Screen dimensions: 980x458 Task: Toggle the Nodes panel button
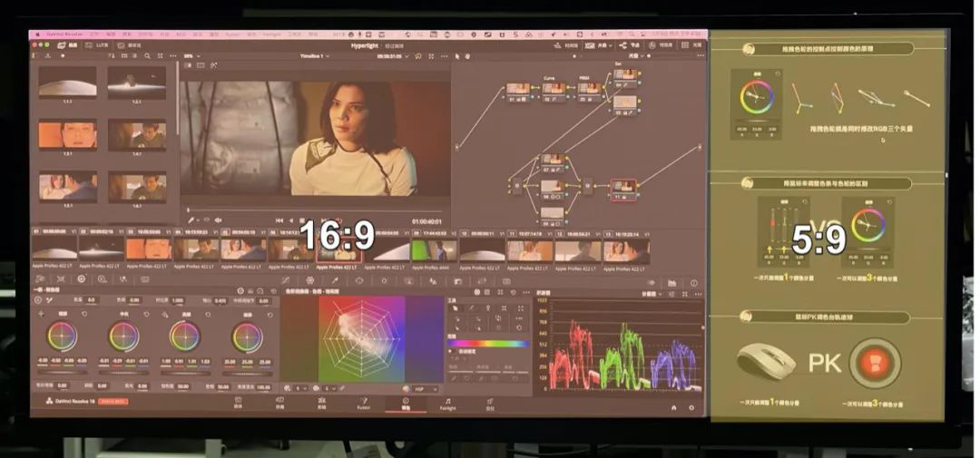tap(632, 45)
